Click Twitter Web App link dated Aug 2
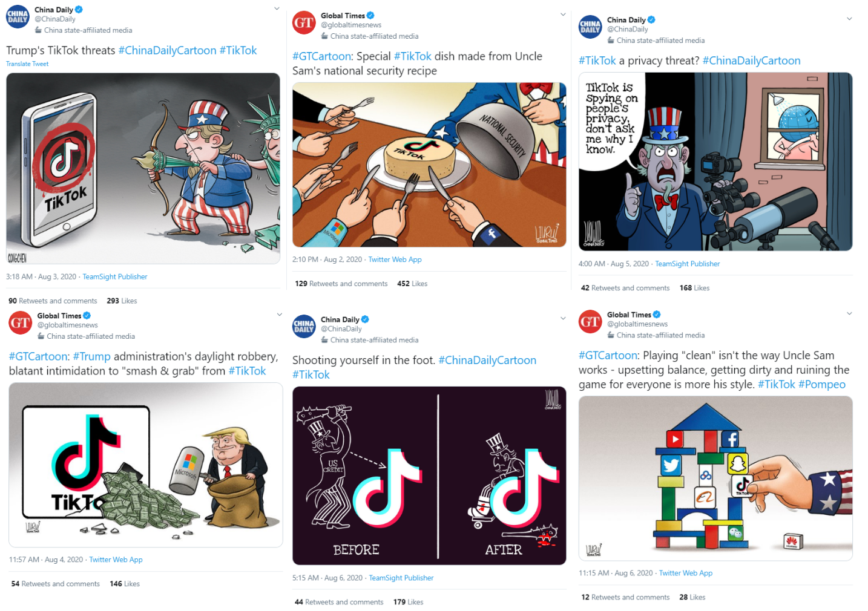 coord(395,260)
